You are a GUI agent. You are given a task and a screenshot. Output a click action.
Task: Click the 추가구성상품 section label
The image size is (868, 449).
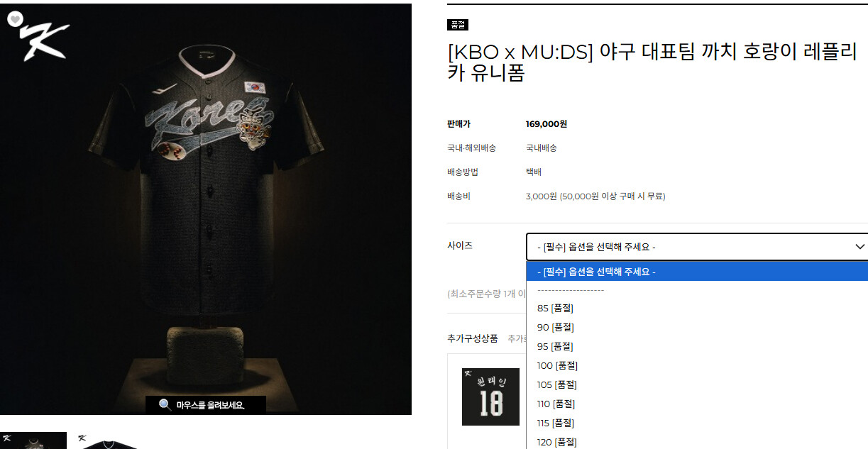tap(473, 338)
